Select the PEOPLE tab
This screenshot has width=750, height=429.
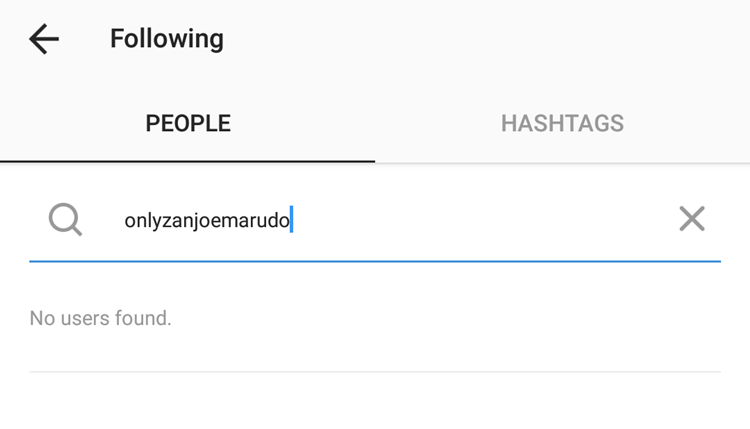click(188, 123)
